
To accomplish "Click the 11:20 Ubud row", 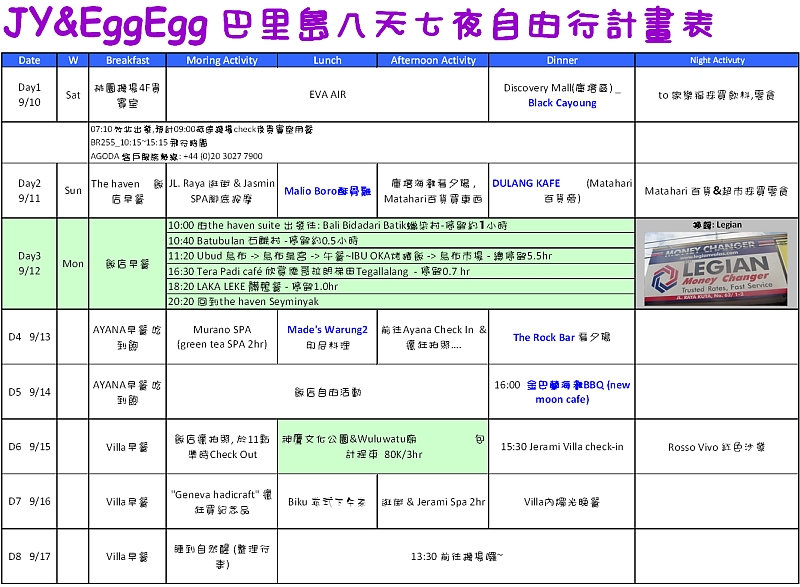I will [401, 256].
